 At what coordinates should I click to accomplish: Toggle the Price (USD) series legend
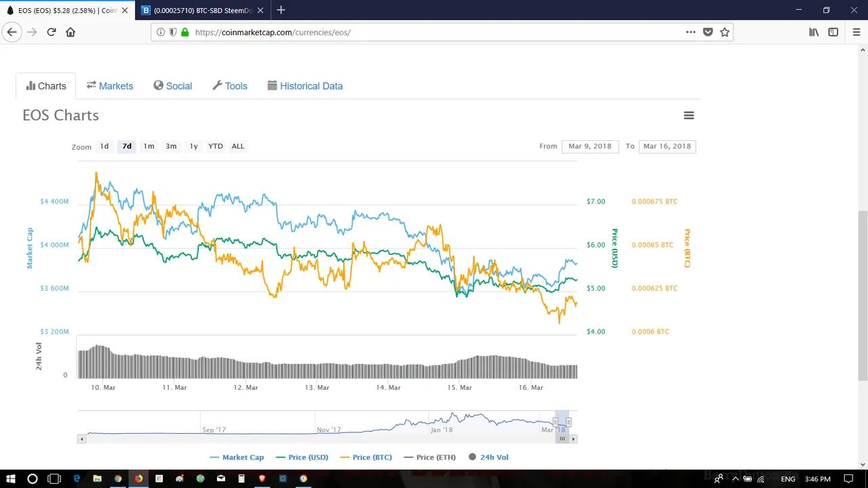click(x=302, y=457)
